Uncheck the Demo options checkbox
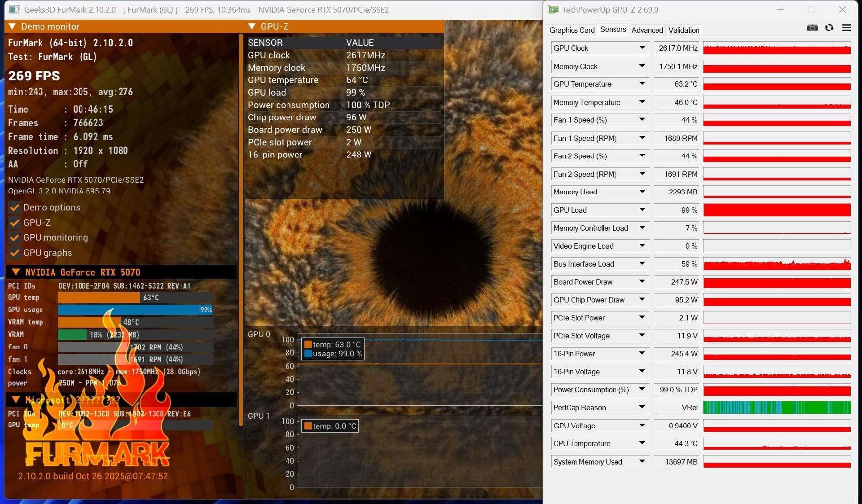Image resolution: width=862 pixels, height=504 pixels. [15, 207]
